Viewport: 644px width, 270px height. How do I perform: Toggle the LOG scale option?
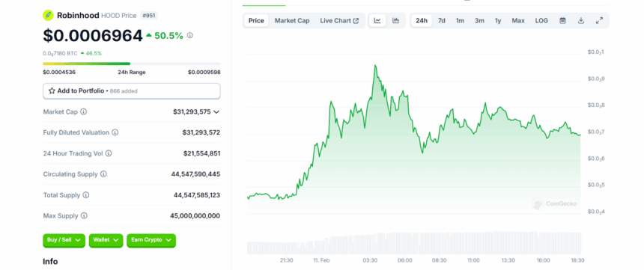point(541,20)
